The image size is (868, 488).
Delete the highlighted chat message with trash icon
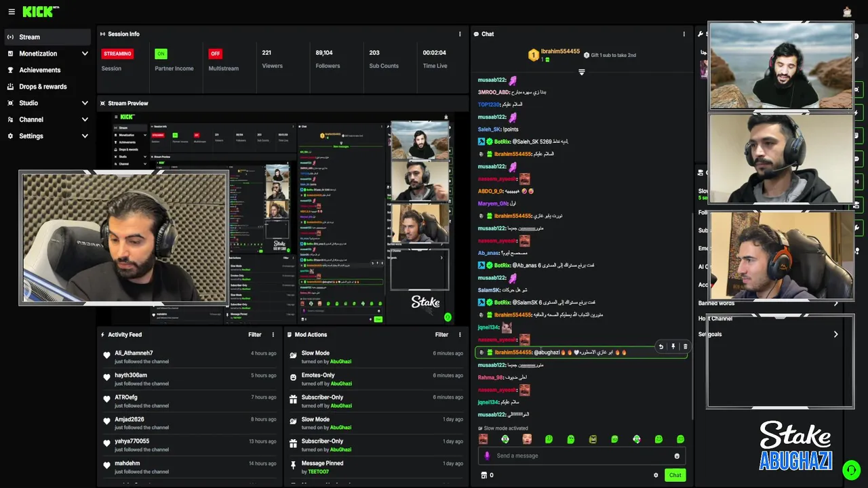click(x=685, y=346)
